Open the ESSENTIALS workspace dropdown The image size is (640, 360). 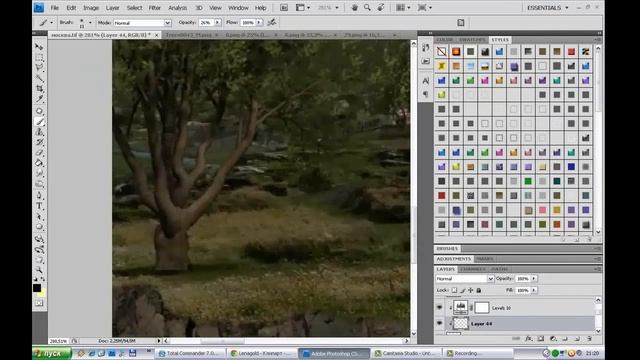[x=548, y=7]
